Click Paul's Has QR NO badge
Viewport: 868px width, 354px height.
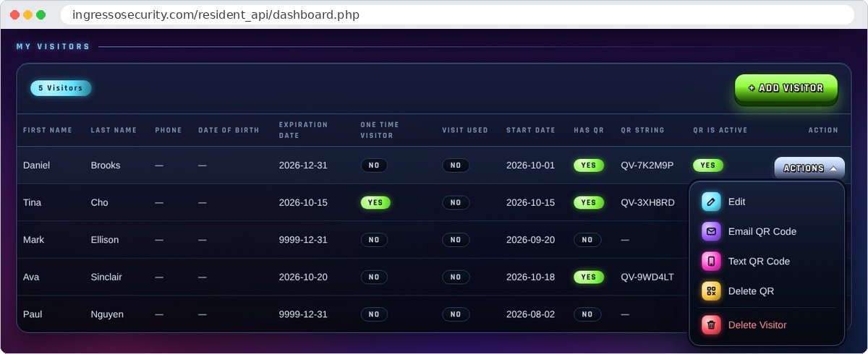pos(587,314)
